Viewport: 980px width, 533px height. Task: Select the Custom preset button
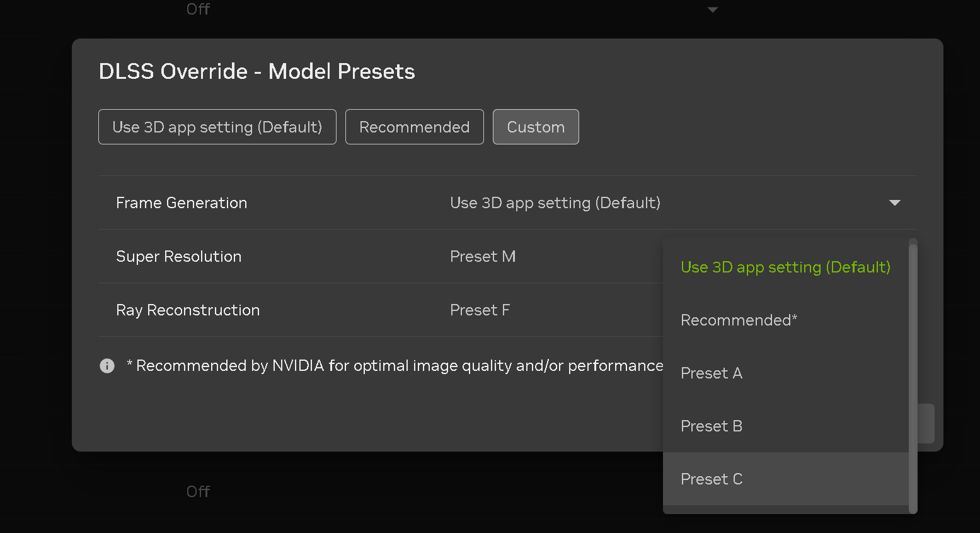point(536,127)
